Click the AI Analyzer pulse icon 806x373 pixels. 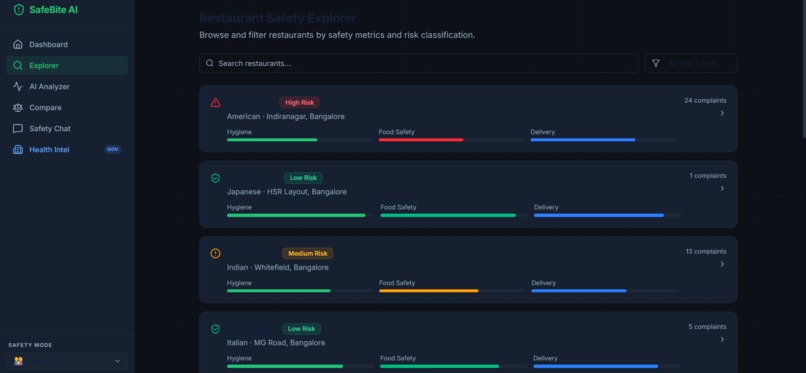[18, 87]
